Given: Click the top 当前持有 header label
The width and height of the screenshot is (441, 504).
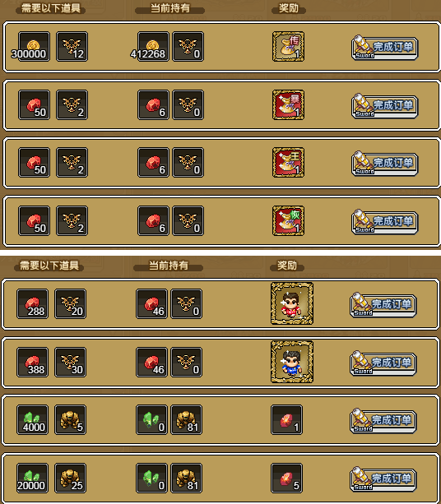Looking at the screenshot, I should point(169,8).
